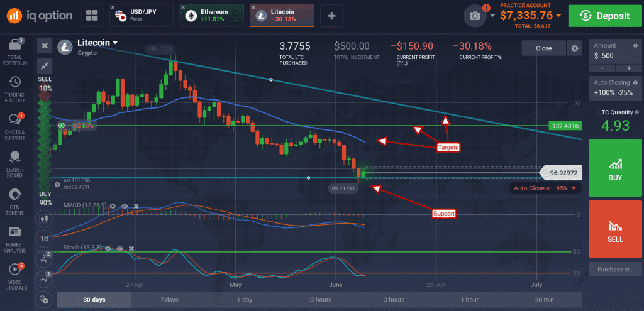The height and width of the screenshot is (311, 644).
Task: Click the open position marker on chart
Action: tap(61, 125)
